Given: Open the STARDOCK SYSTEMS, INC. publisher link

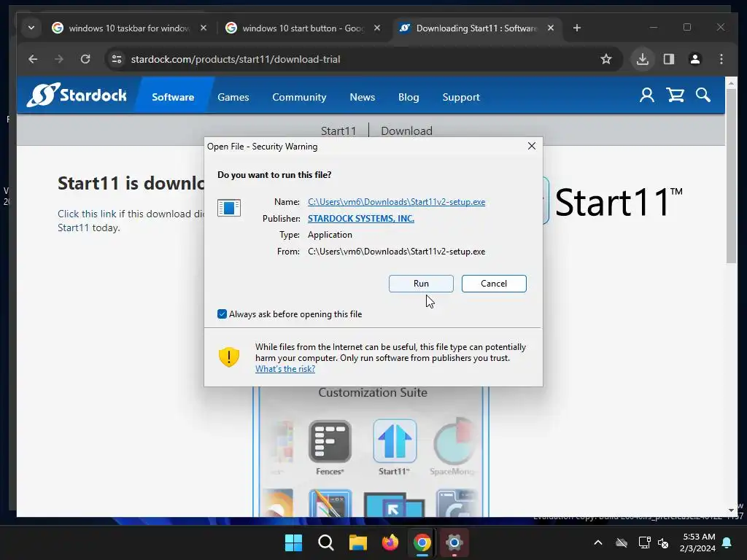Looking at the screenshot, I should [360, 219].
